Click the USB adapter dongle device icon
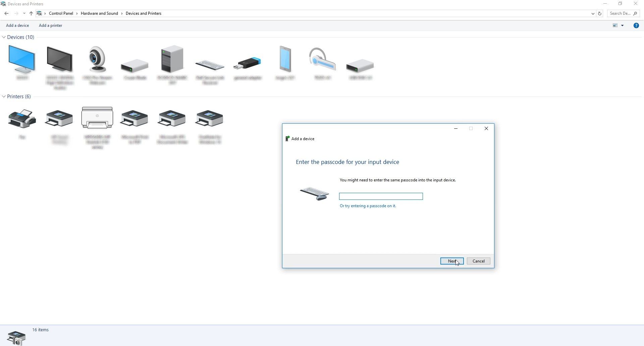 [247, 64]
